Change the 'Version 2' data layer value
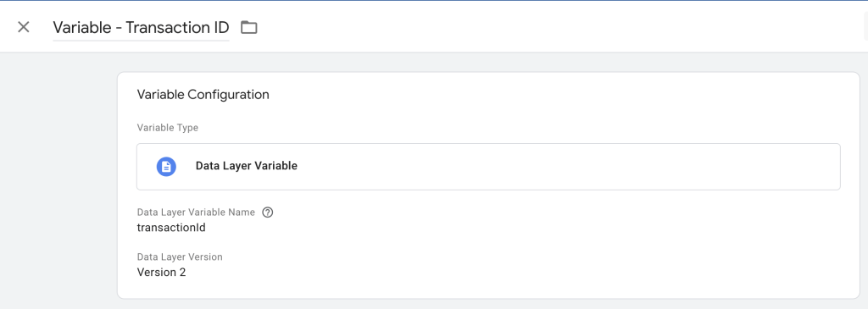The width and height of the screenshot is (868, 309). coord(161,272)
